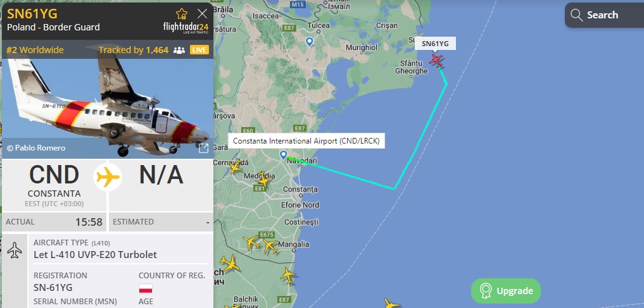This screenshot has height=308, width=644.
Task: Open the Search field
Action: (x=605, y=15)
